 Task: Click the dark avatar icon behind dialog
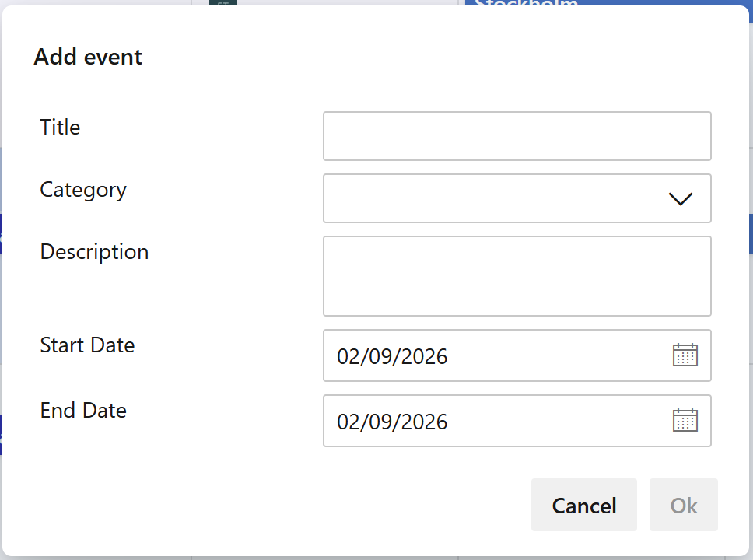(223, 3)
